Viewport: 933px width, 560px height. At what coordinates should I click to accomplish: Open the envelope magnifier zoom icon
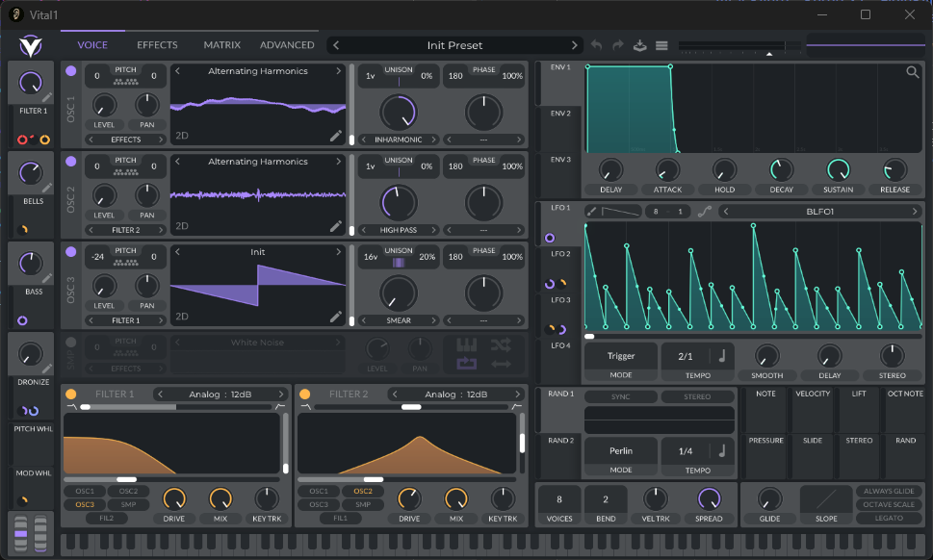(x=912, y=72)
